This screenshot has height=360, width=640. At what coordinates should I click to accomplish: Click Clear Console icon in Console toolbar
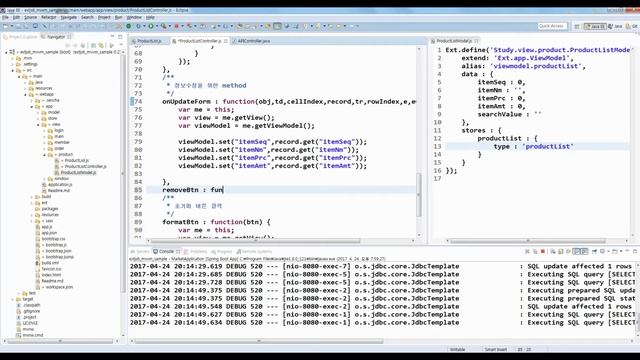pos(553,251)
